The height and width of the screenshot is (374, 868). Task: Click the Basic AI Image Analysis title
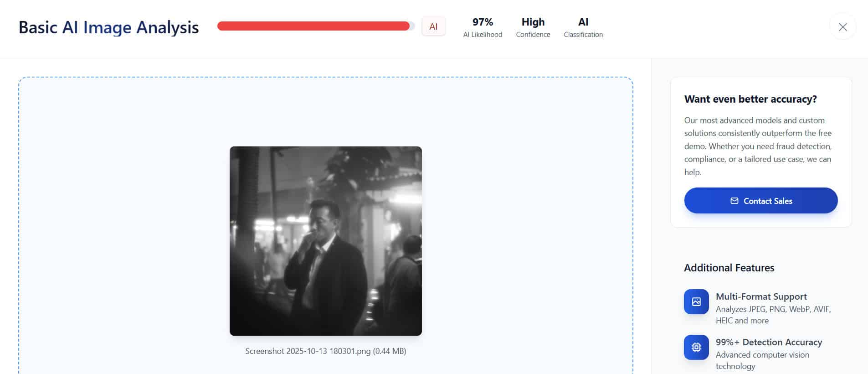pos(108,27)
